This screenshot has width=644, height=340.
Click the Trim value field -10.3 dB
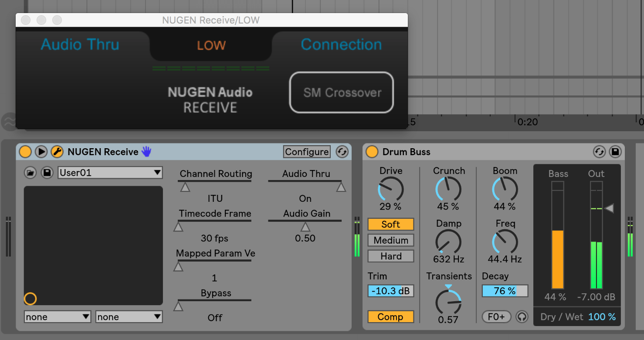[x=391, y=291]
